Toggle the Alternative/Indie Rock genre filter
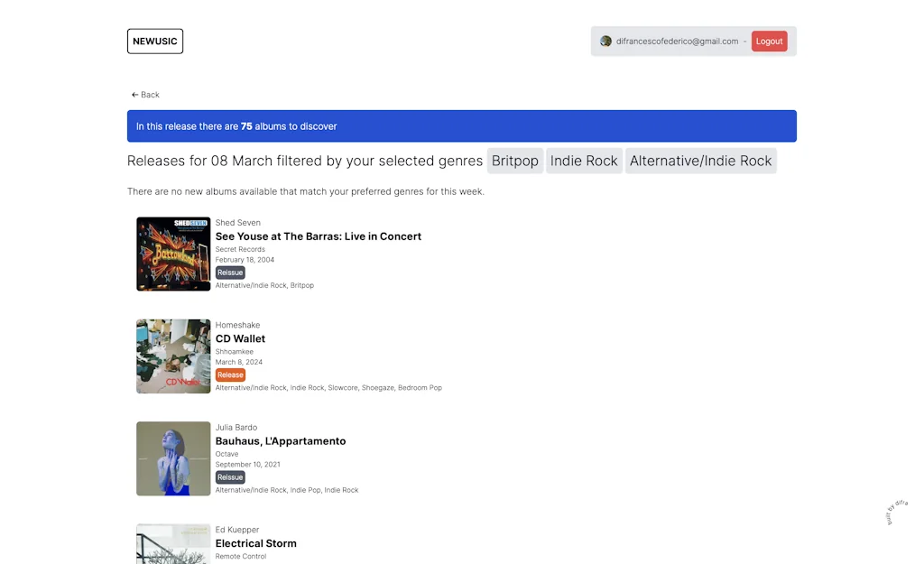 (701, 161)
